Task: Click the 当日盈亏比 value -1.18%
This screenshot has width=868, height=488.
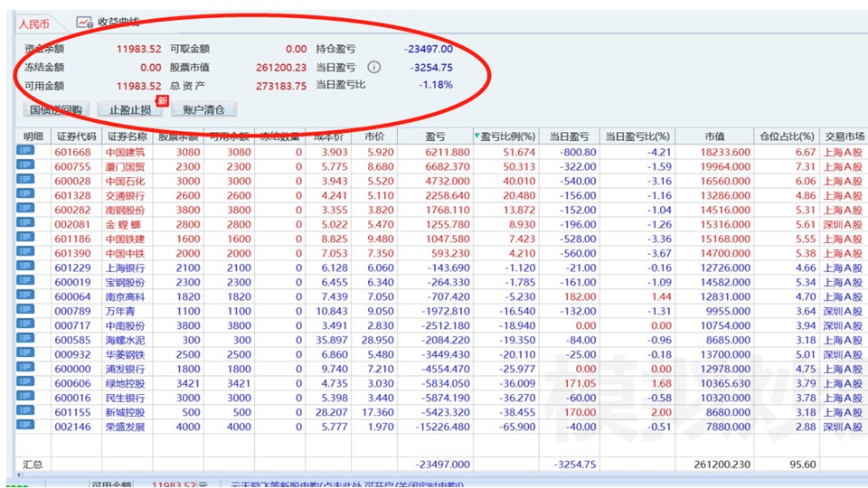Action: pos(436,85)
